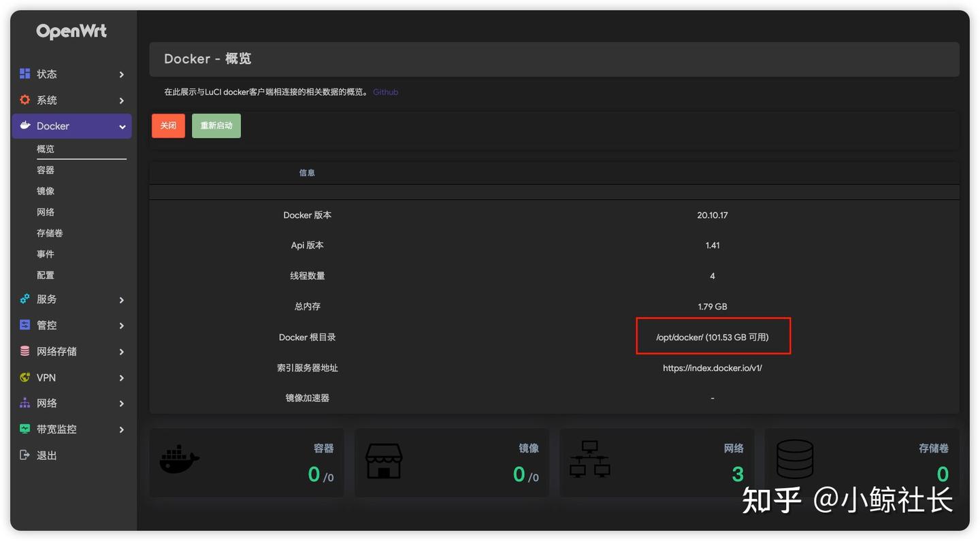Click the Api version value 1.41
The width and height of the screenshot is (980, 541).
(x=713, y=245)
